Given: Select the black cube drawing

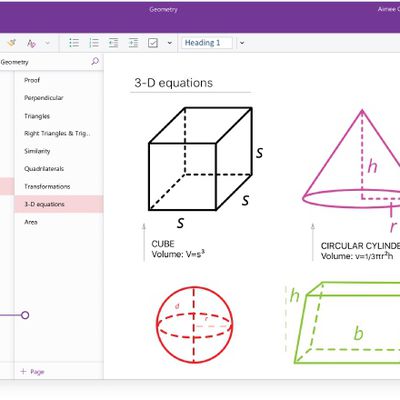Looking at the screenshot, I should coord(200,159).
